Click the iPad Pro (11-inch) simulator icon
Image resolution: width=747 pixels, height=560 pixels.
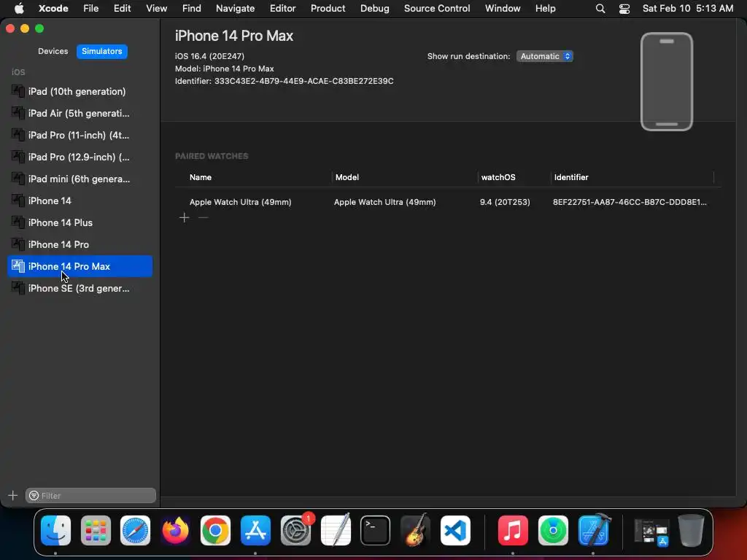[x=18, y=135]
